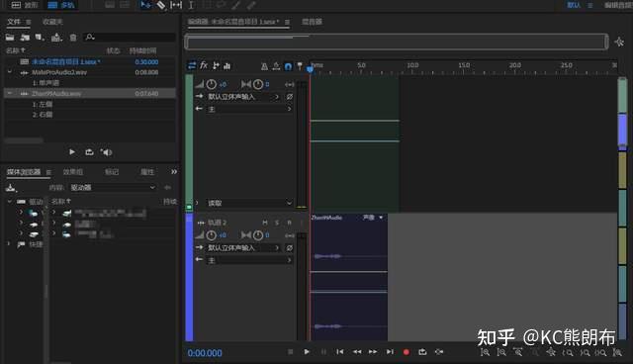The height and width of the screenshot is (364, 633).
Task: Show the track EQ view
Action: tap(227, 66)
